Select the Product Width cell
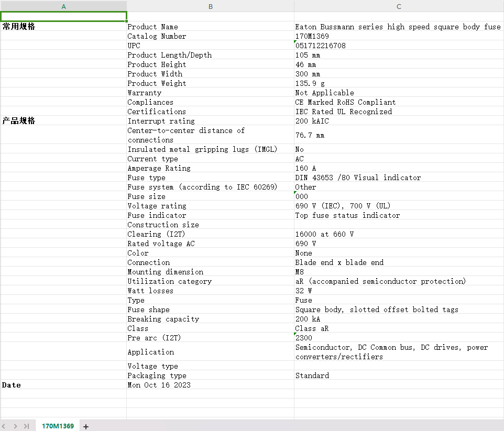The width and height of the screenshot is (504, 431). pos(210,74)
